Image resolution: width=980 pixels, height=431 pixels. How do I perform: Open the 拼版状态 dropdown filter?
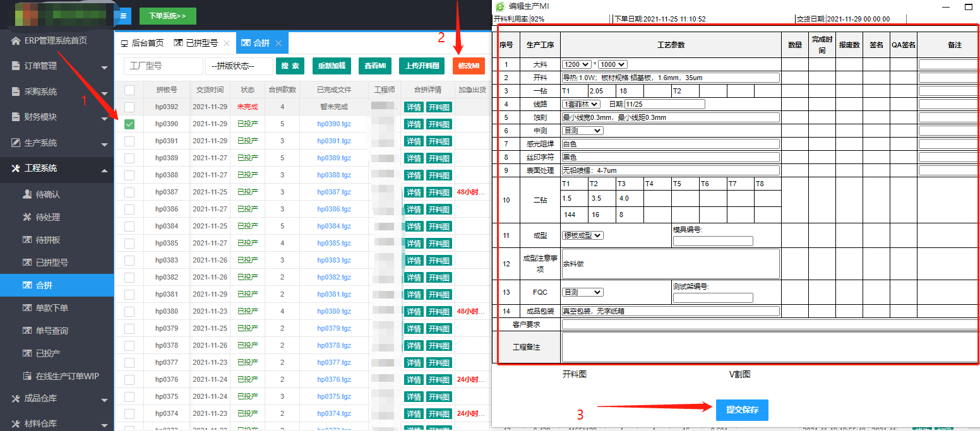point(239,66)
